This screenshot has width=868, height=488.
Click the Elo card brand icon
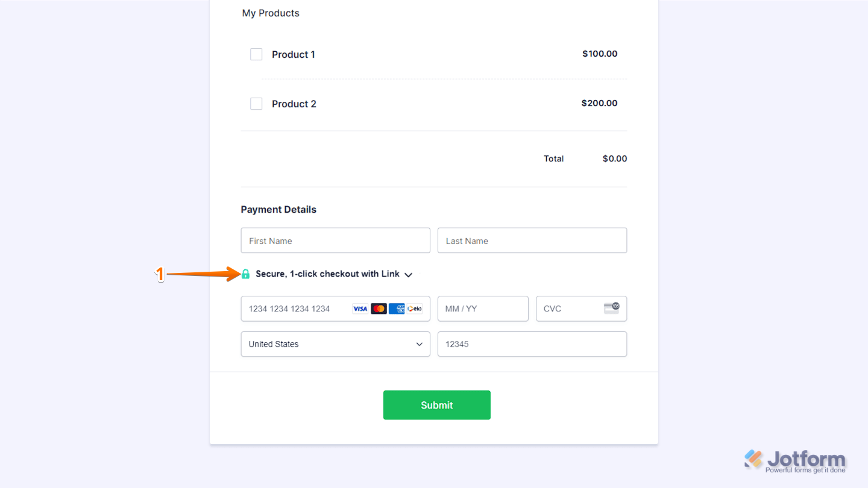coord(414,308)
